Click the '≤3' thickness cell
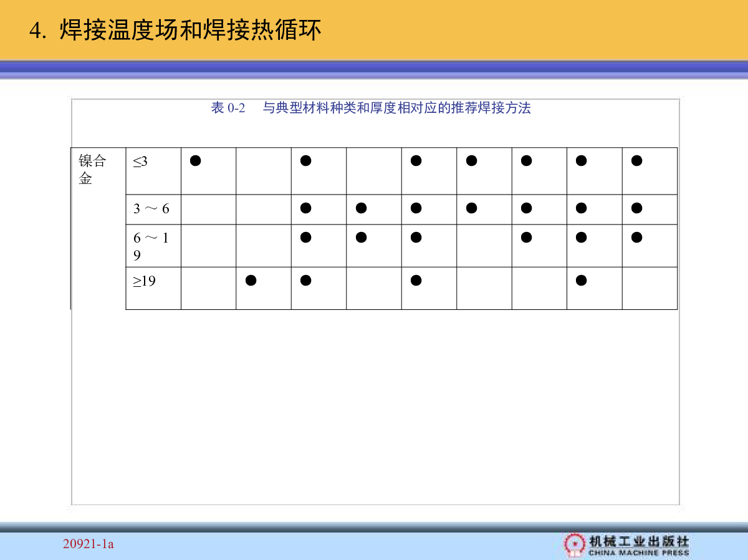This screenshot has height=560, width=748. [x=153, y=171]
